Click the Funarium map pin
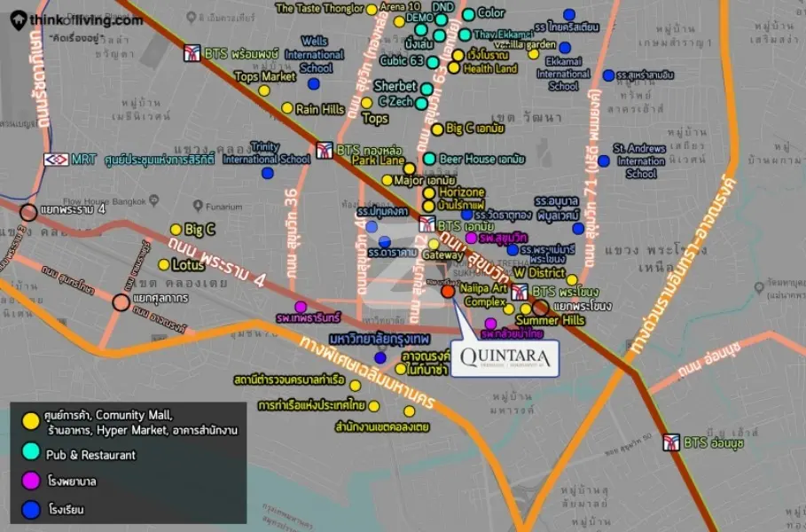Viewport: 806px width, 532px height. point(199,206)
